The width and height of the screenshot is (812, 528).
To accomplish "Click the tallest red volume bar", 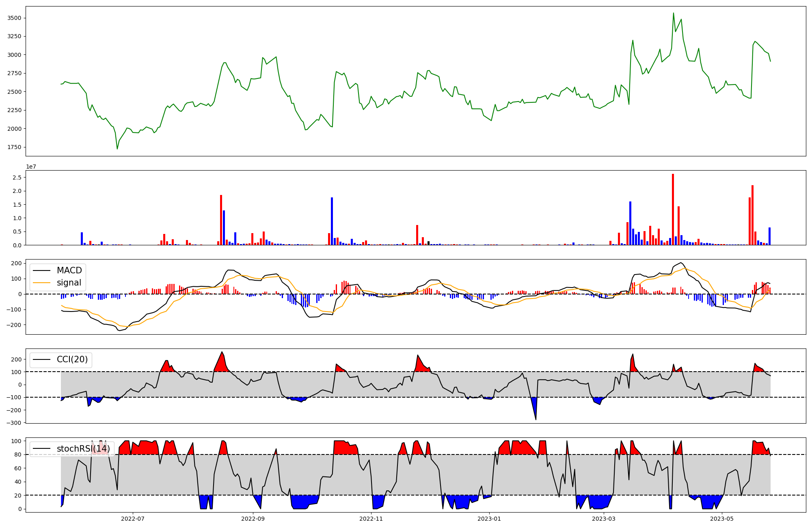I will click(673, 209).
